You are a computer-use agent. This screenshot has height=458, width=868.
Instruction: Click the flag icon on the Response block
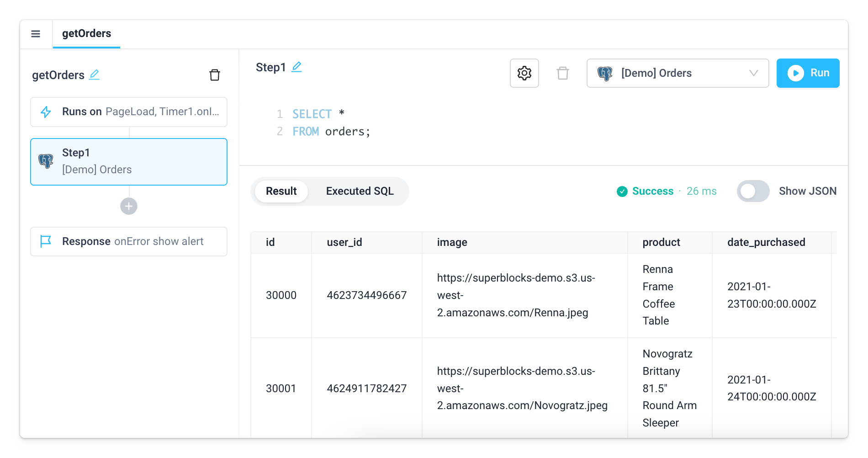click(45, 241)
